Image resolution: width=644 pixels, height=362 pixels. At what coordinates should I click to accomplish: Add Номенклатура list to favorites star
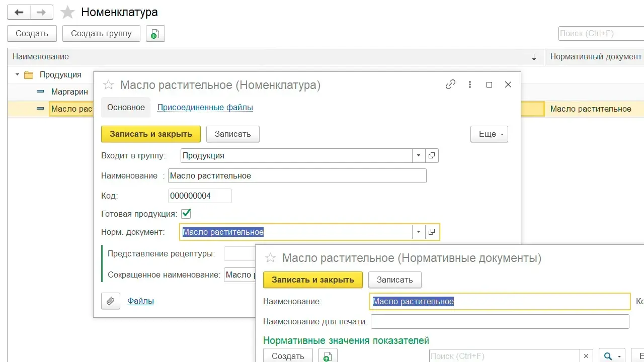tap(67, 12)
